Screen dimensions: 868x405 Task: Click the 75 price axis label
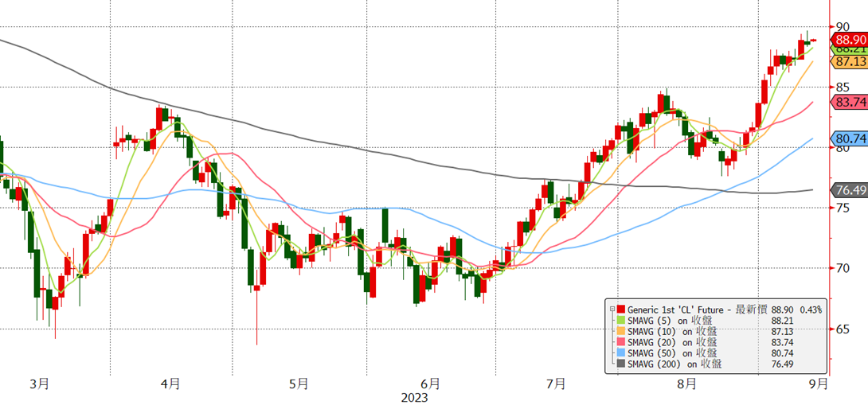click(843, 208)
